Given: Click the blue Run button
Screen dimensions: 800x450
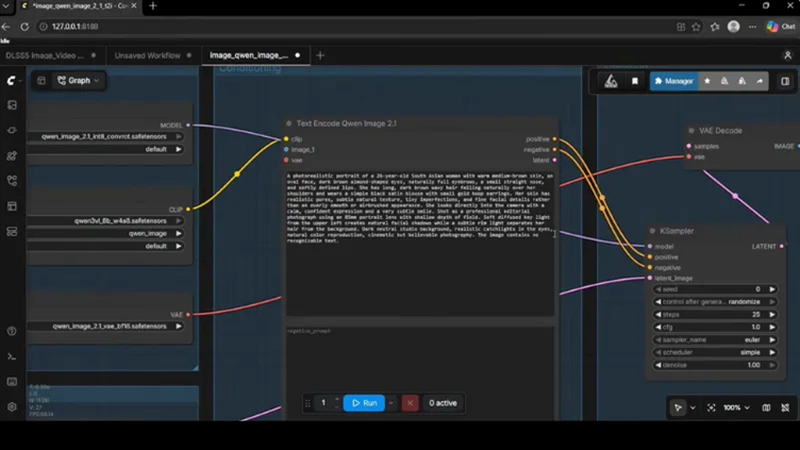Looking at the screenshot, I should pos(364,403).
